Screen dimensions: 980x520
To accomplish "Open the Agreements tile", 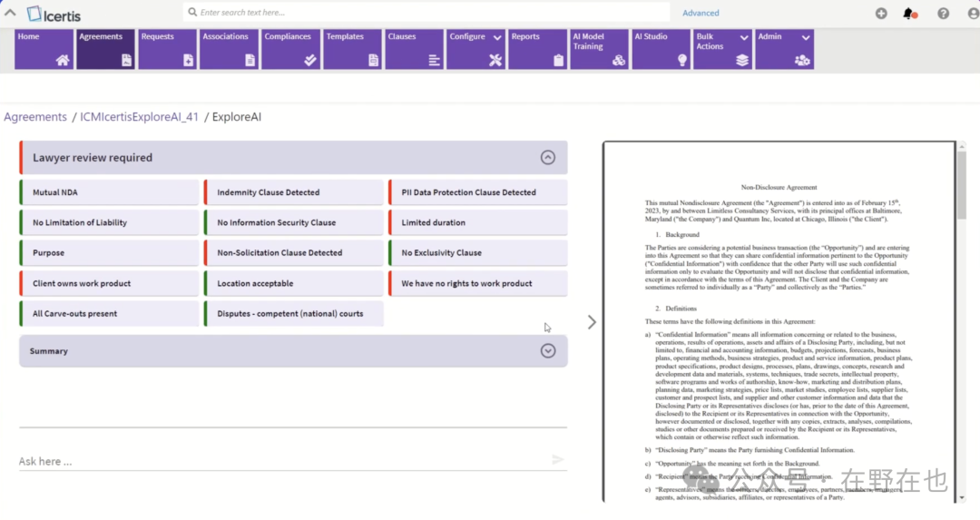I will pos(105,49).
